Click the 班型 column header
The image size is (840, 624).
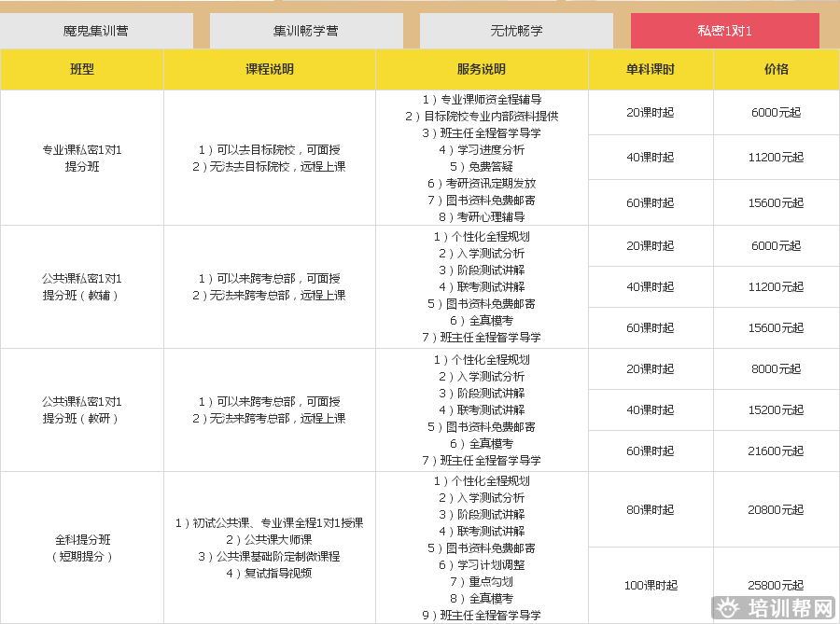[x=82, y=69]
